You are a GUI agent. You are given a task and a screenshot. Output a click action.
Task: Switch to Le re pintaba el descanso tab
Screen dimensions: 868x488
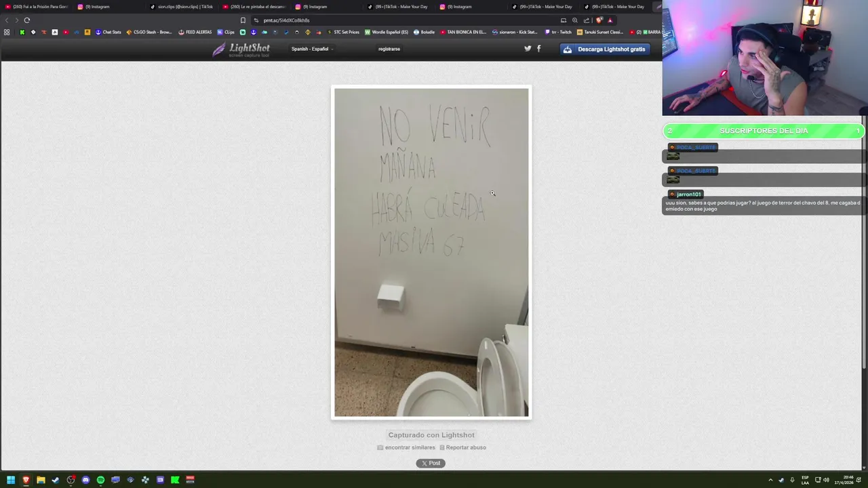pyautogui.click(x=254, y=7)
